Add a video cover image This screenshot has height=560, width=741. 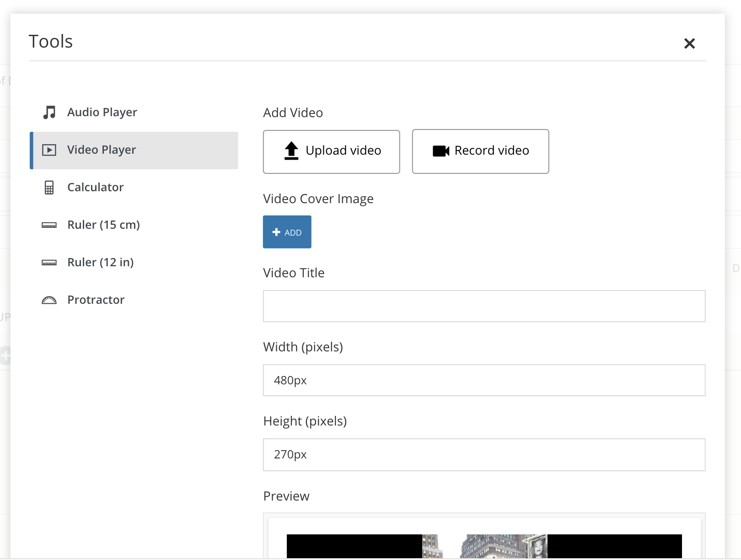click(287, 232)
